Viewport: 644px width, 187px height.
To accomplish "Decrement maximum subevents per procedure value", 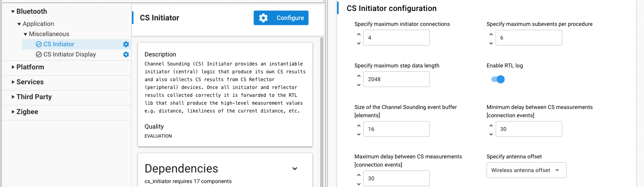I will click(491, 43).
